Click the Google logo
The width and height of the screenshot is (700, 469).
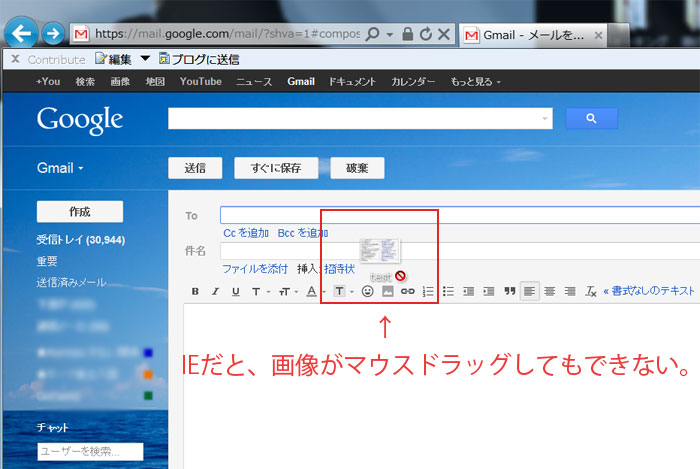[80, 120]
